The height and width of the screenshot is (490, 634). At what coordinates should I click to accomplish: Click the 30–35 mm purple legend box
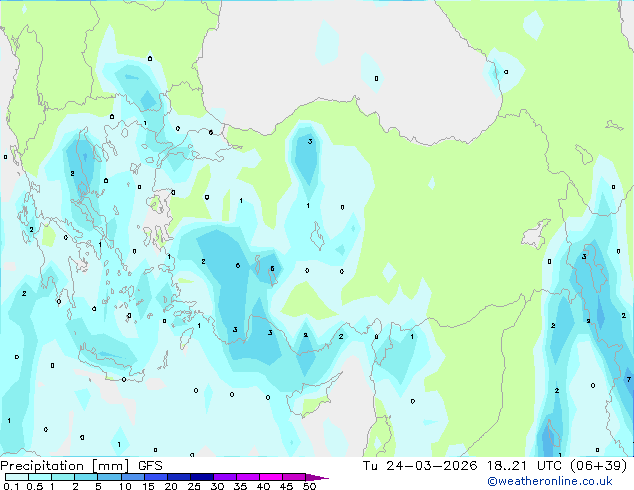tap(225, 477)
